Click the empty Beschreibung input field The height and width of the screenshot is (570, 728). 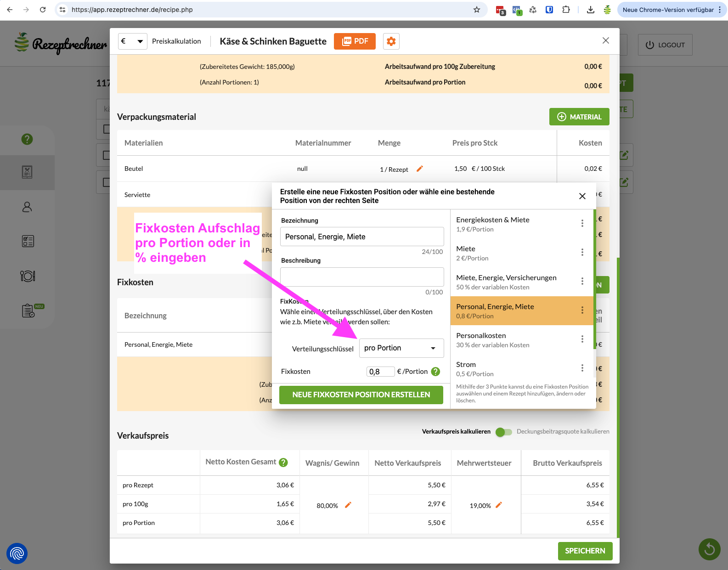(362, 277)
